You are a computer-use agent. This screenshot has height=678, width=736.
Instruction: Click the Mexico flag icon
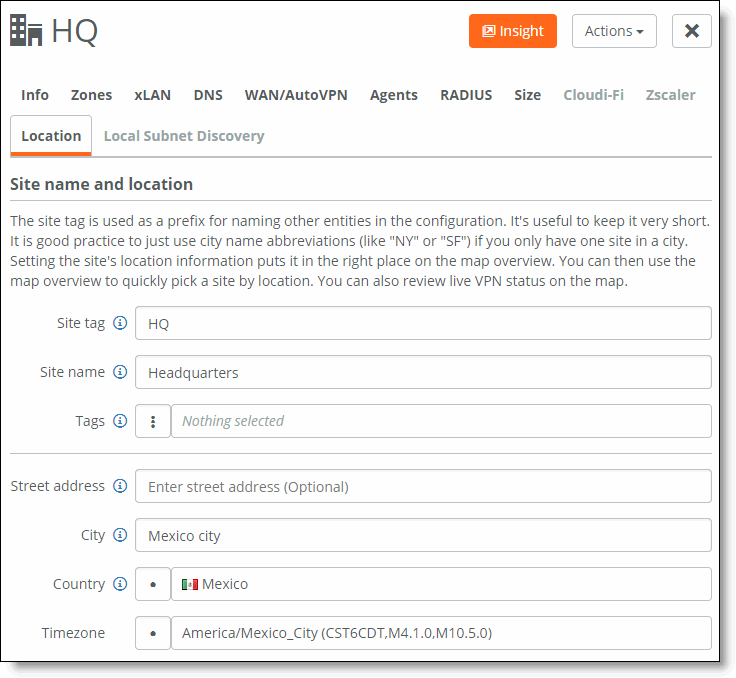[x=190, y=584]
